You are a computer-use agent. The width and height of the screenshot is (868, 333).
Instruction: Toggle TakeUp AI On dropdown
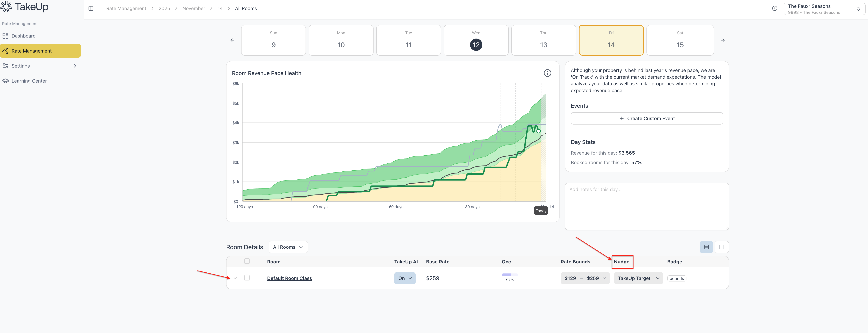405,278
